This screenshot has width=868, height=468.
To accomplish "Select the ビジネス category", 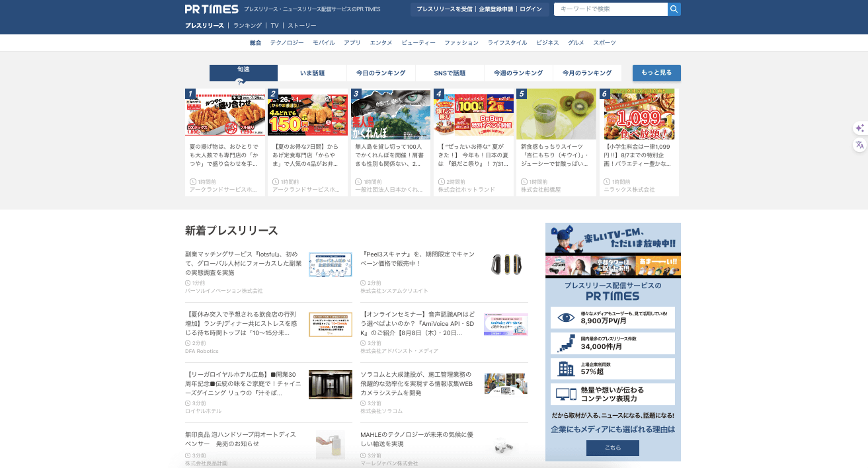I will (x=547, y=43).
